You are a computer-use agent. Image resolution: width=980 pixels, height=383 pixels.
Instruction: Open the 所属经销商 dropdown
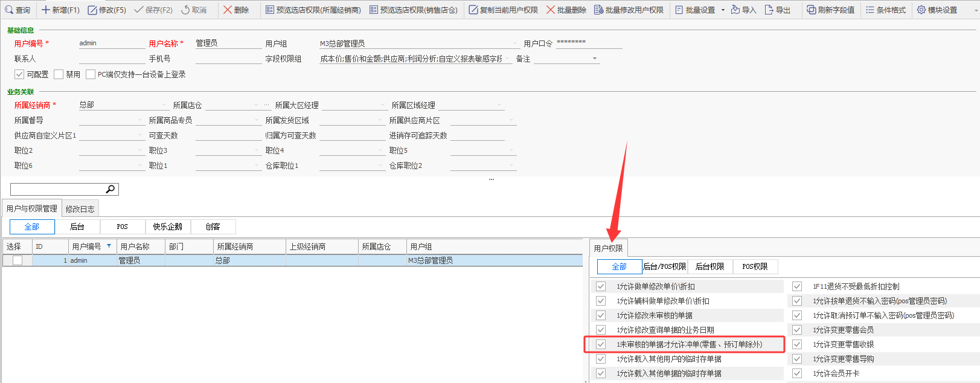pyautogui.click(x=164, y=105)
